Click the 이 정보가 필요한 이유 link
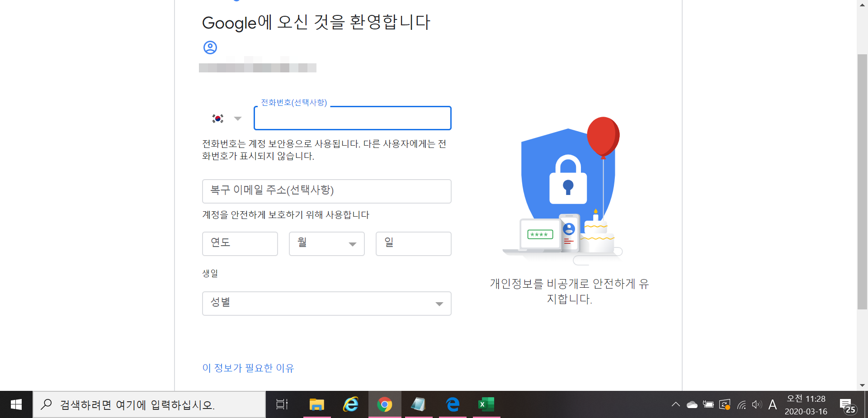Screen dimensions: 868x418 point(248,368)
